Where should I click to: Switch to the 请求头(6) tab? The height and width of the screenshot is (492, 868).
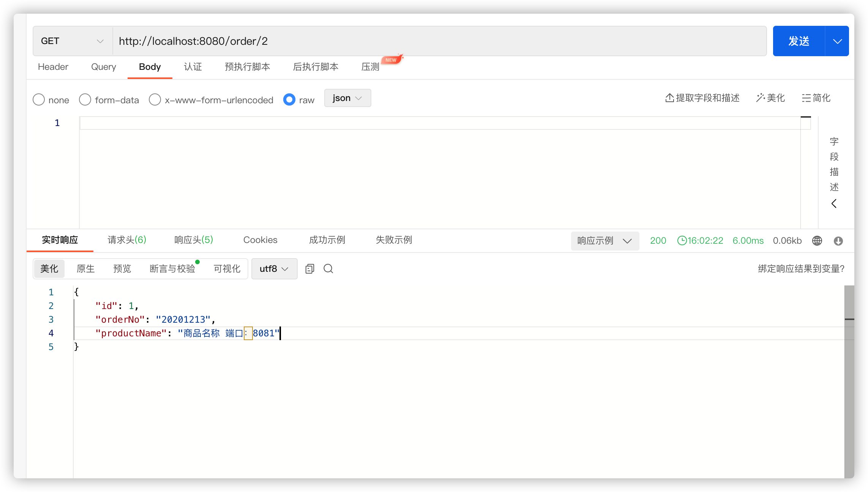coord(126,240)
